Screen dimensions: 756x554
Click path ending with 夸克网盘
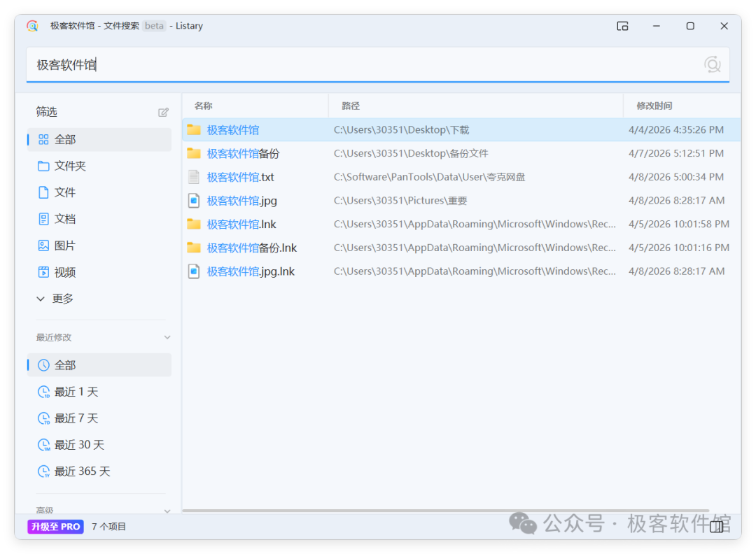pyautogui.click(x=429, y=177)
